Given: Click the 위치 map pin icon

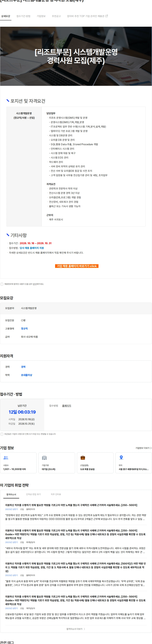Looking at the screenshot, I should point(121,458).
